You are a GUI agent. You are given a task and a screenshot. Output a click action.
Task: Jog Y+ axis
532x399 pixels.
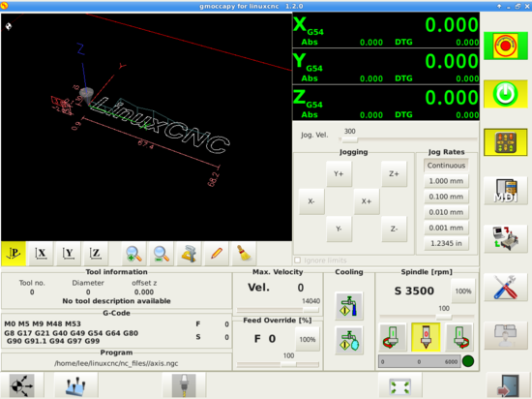(x=339, y=174)
